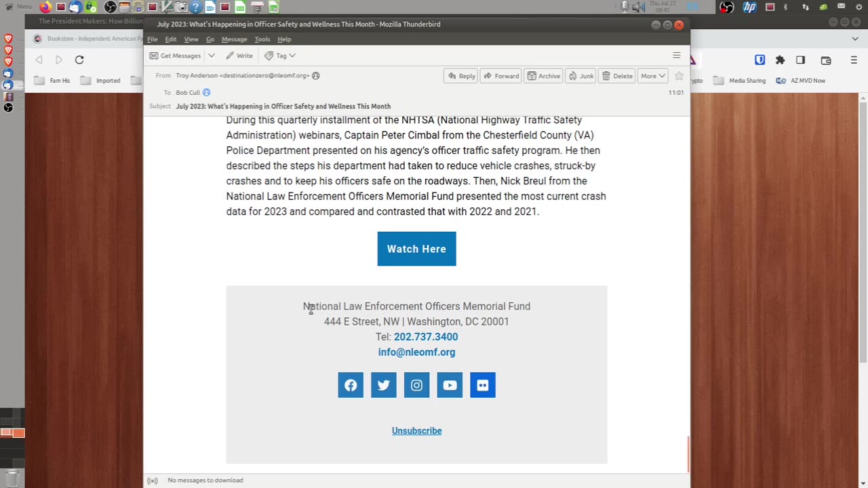868x488 pixels.
Task: Click the volume speaker icon in panel
Action: [x=638, y=7]
